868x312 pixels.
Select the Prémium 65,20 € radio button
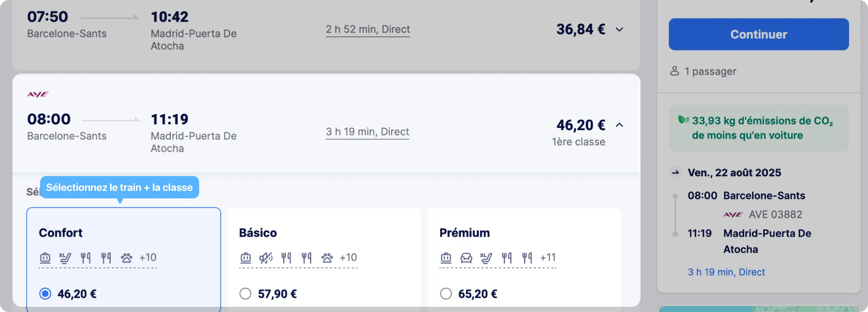click(446, 294)
